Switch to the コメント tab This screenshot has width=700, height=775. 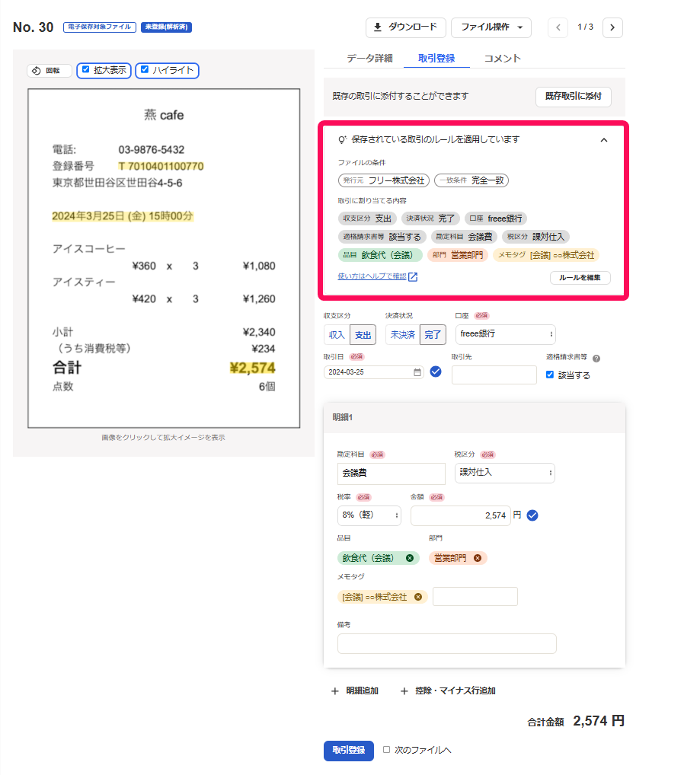(502, 59)
